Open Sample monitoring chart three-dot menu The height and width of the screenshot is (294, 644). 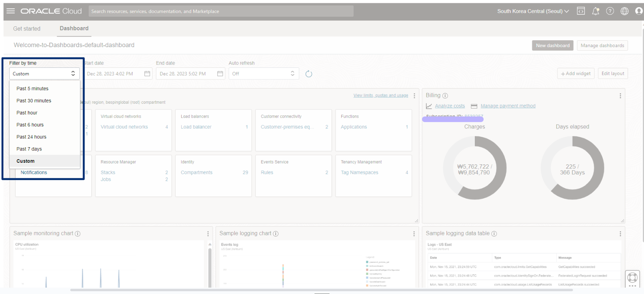coord(208,234)
